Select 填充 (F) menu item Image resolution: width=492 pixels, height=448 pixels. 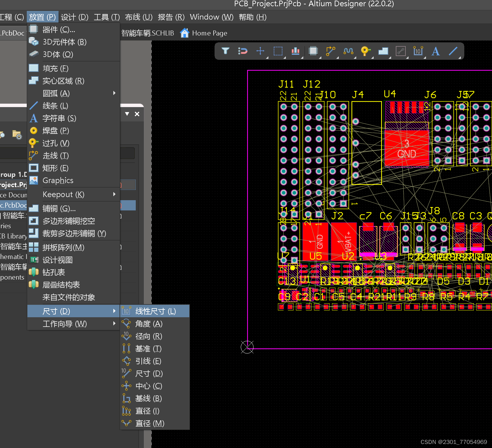[x=73, y=68]
